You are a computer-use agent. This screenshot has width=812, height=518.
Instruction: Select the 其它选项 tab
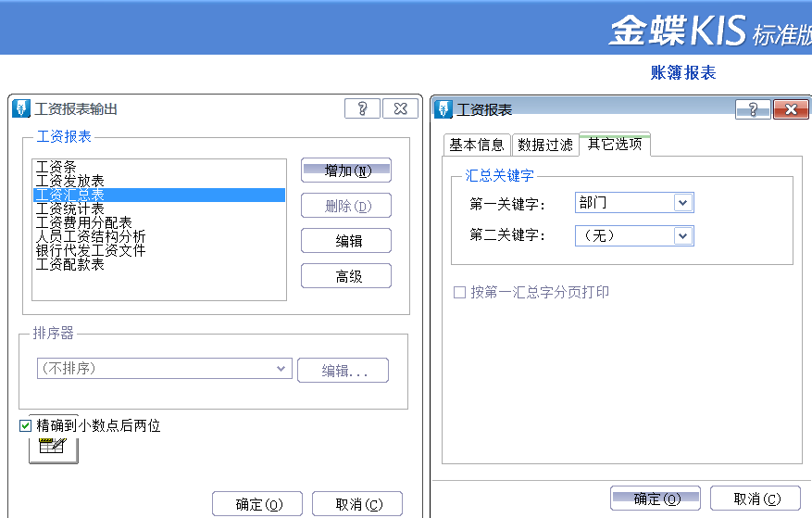tap(615, 144)
